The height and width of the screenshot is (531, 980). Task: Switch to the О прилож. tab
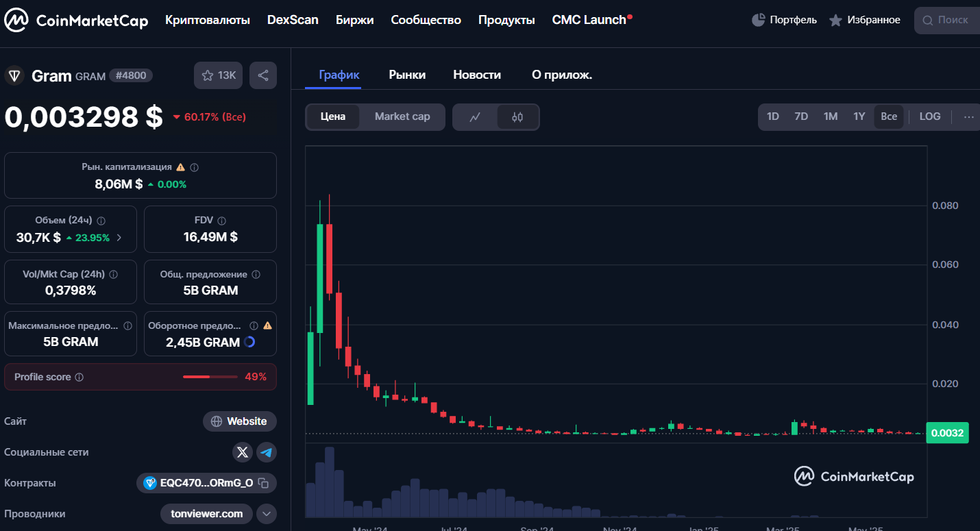(x=562, y=75)
